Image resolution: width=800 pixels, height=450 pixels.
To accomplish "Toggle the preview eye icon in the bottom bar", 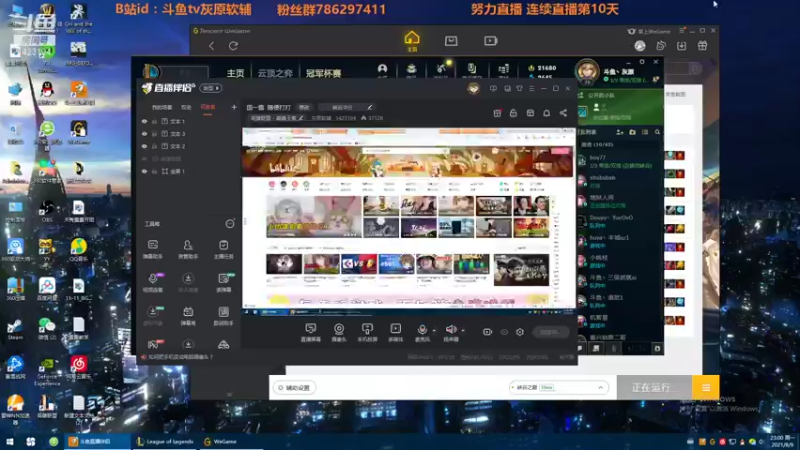I will pos(504,332).
